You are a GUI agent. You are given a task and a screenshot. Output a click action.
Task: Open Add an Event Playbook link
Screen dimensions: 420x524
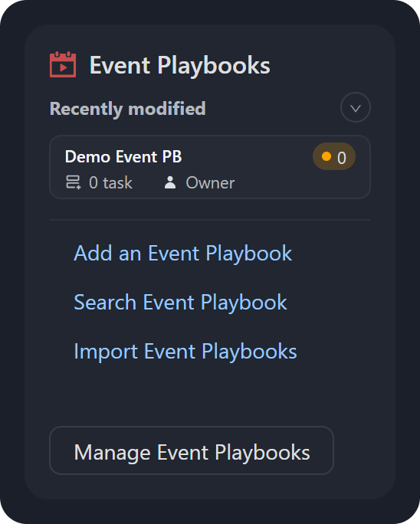pyautogui.click(x=182, y=253)
